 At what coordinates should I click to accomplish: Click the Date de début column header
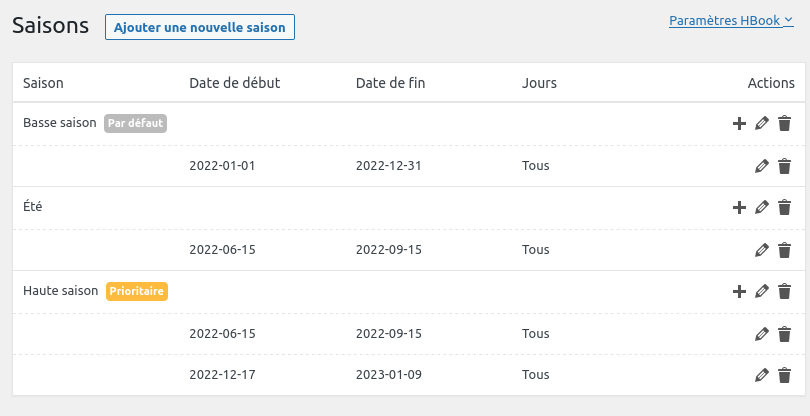click(x=234, y=82)
